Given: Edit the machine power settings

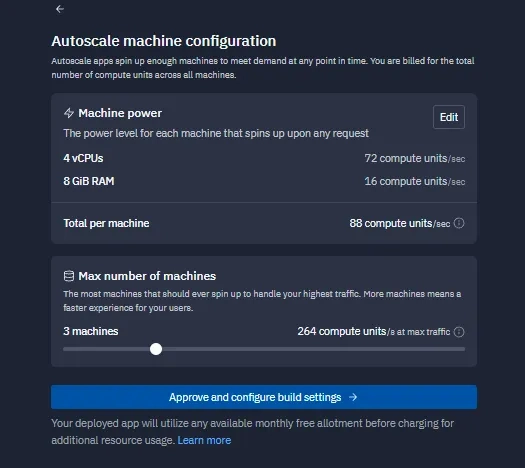Looking at the screenshot, I should [449, 117].
